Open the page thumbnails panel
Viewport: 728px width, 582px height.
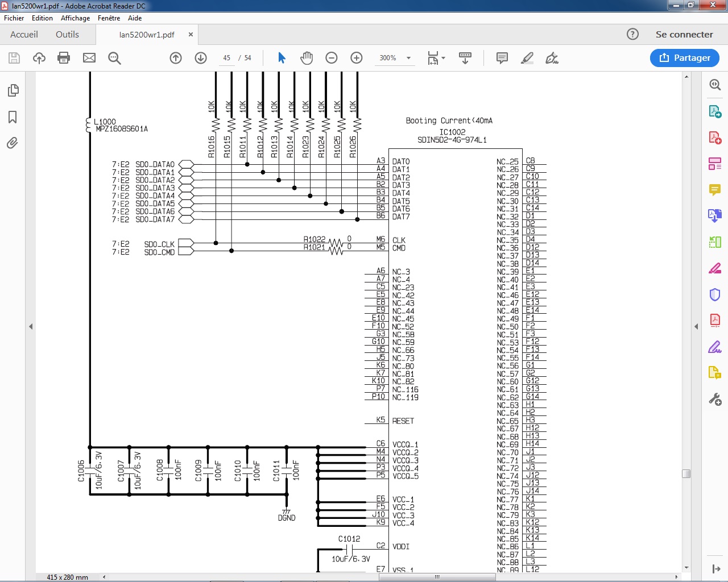tap(13, 91)
